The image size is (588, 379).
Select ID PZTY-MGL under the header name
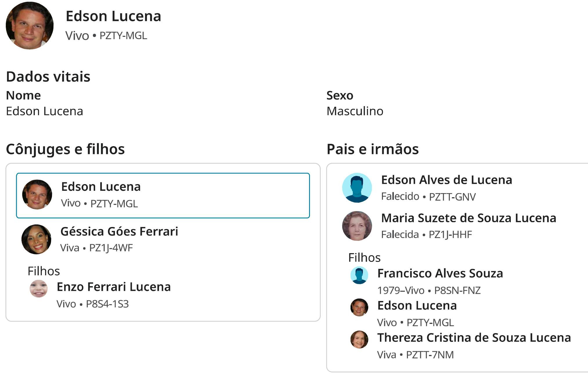coord(123,36)
